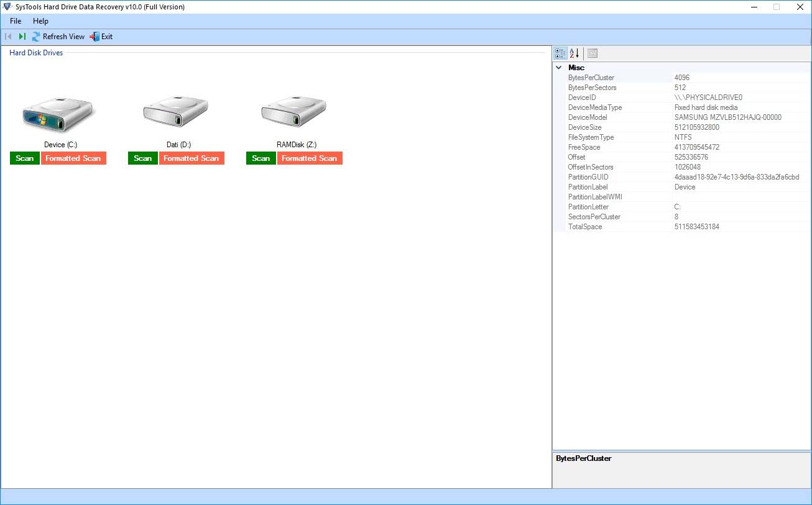Select the DeviceMediaType property row

tap(682, 107)
